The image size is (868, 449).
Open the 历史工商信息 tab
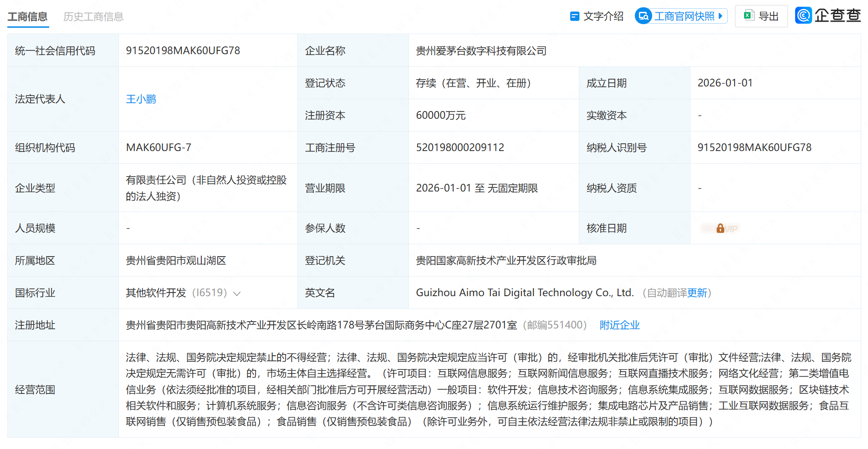[93, 17]
